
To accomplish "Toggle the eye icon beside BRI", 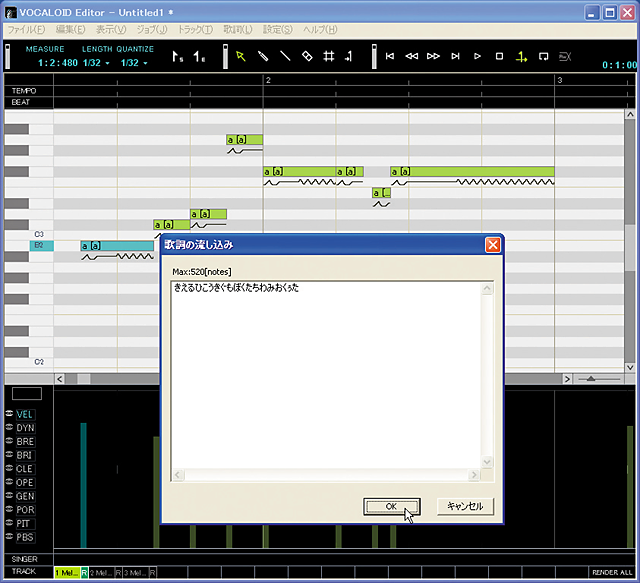I will (x=9, y=454).
